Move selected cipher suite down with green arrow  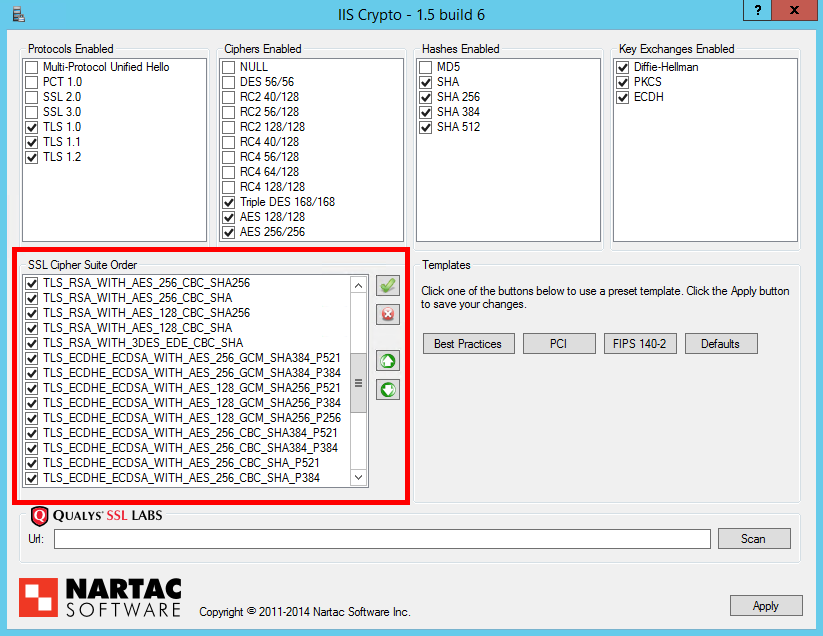pos(387,389)
